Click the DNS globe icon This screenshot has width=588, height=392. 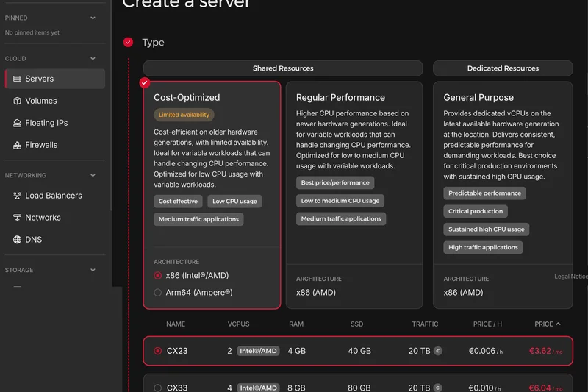(x=18, y=240)
